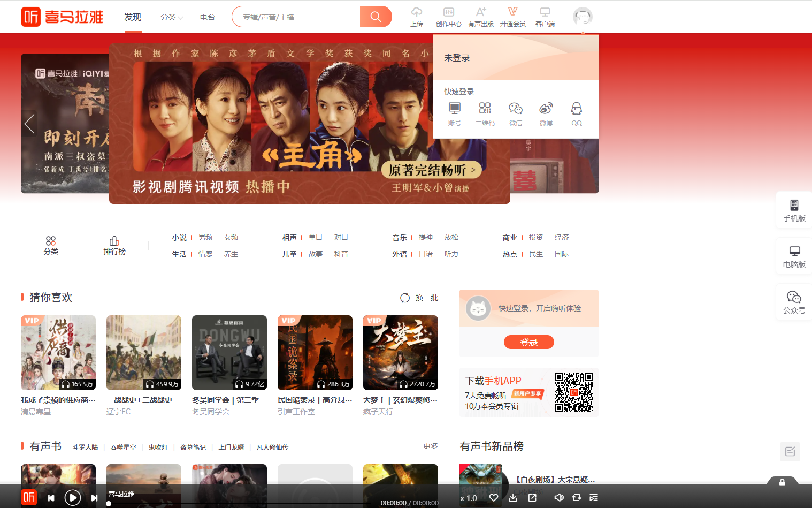This screenshot has height=508, width=812.
Task: Skip to the previous track
Action: [x=51, y=498]
